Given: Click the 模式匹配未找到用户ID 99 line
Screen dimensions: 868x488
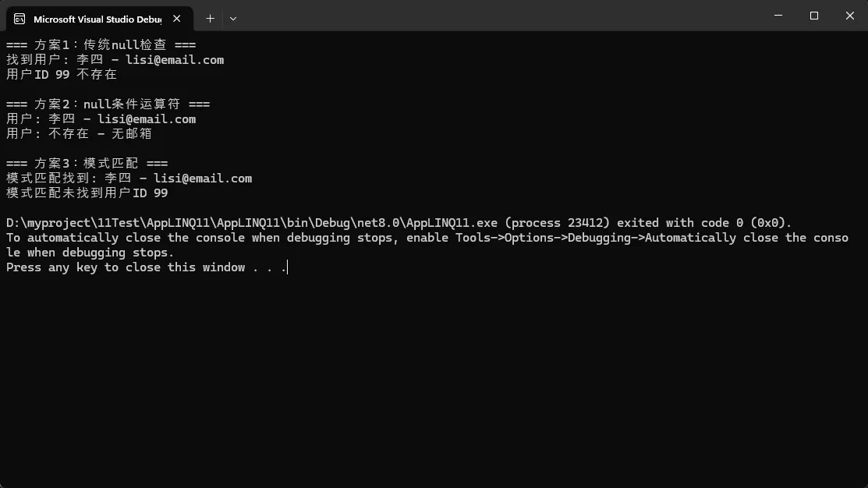Looking at the screenshot, I should click(x=87, y=193).
